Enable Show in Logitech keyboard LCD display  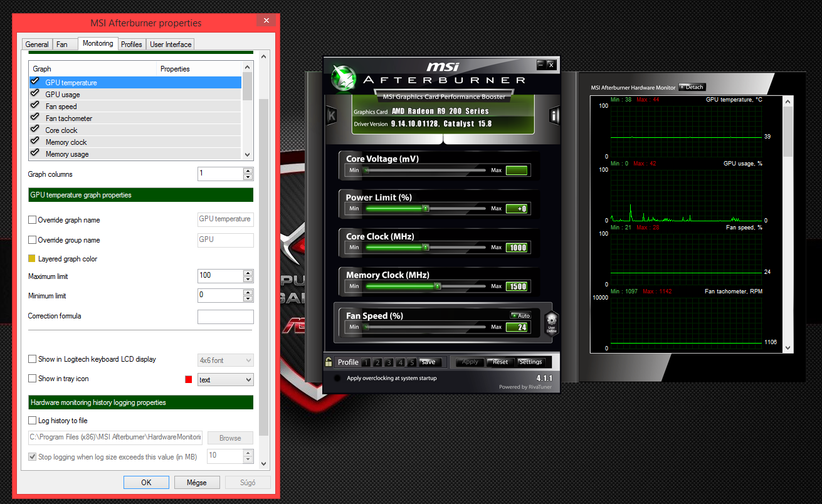point(32,359)
